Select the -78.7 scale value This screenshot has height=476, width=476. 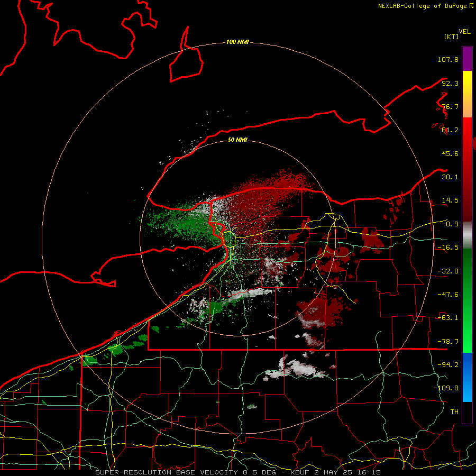pos(448,342)
